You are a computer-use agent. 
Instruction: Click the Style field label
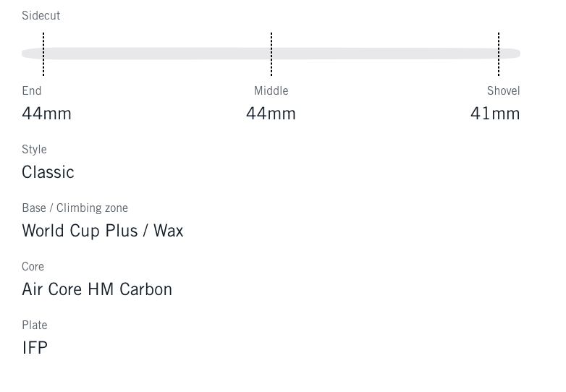pos(34,150)
